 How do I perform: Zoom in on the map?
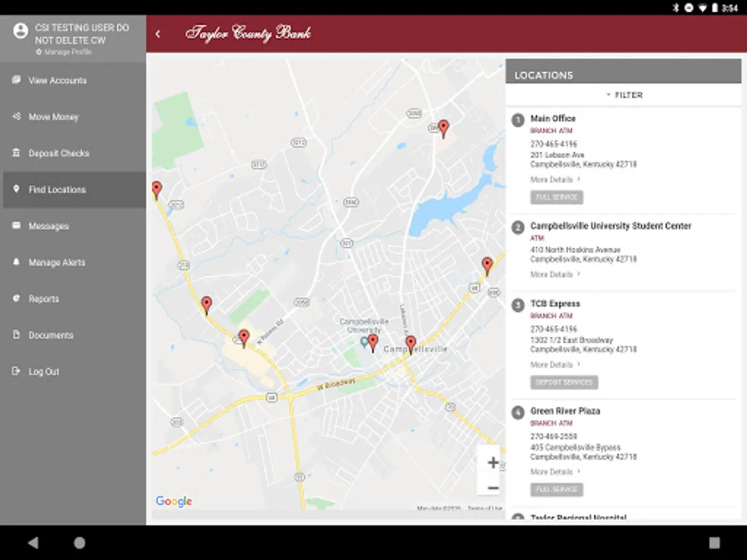[493, 463]
